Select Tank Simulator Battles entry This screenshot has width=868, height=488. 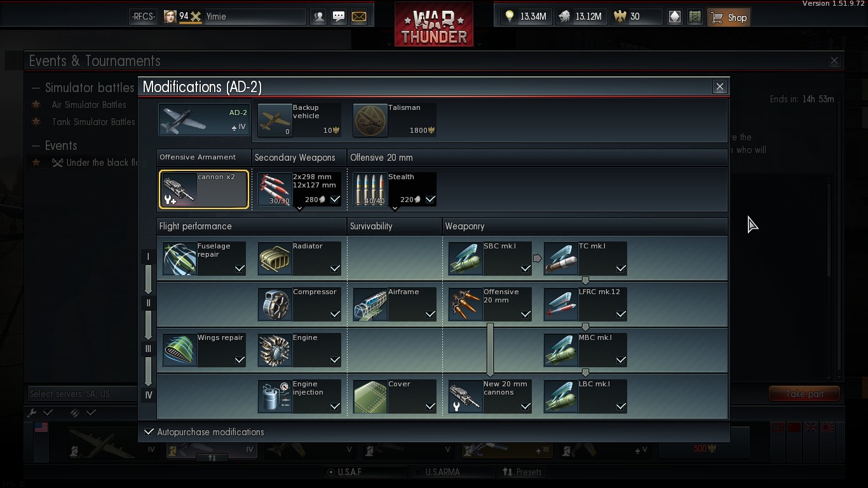point(93,122)
